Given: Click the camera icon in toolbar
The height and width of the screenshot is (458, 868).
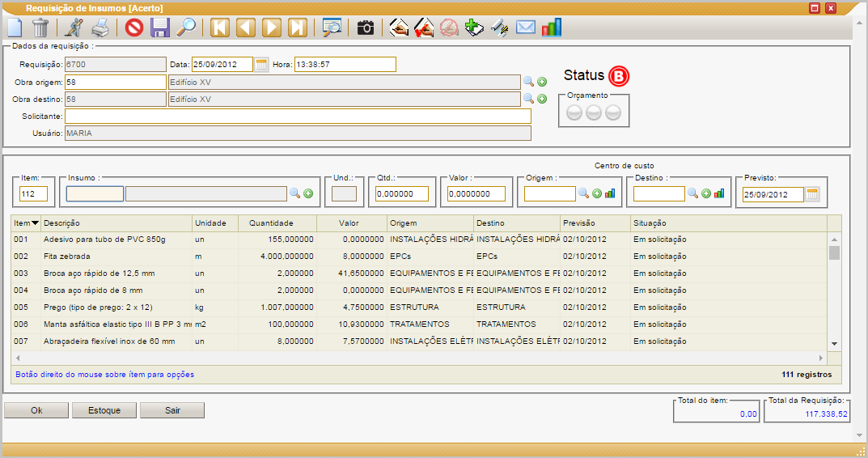Looking at the screenshot, I should (x=366, y=28).
